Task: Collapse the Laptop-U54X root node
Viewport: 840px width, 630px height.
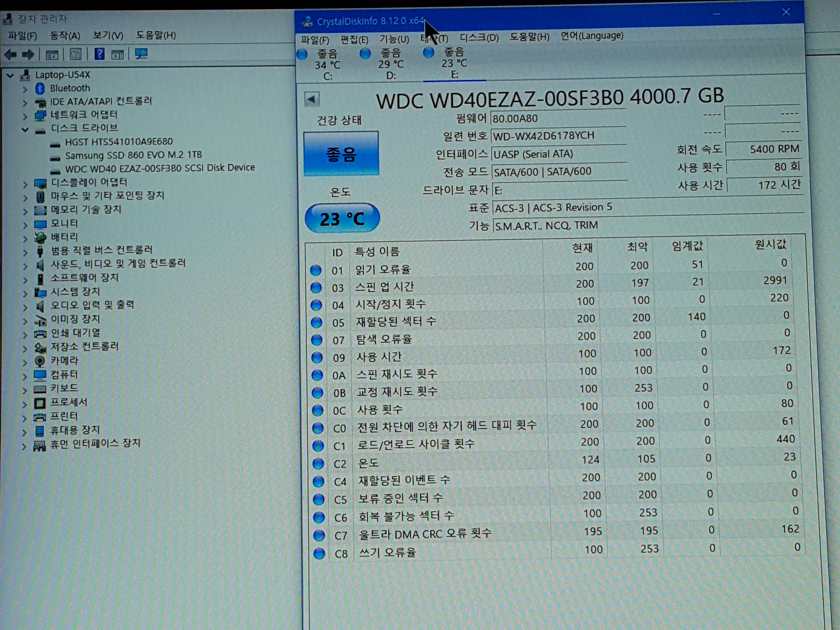Action: tap(10, 76)
